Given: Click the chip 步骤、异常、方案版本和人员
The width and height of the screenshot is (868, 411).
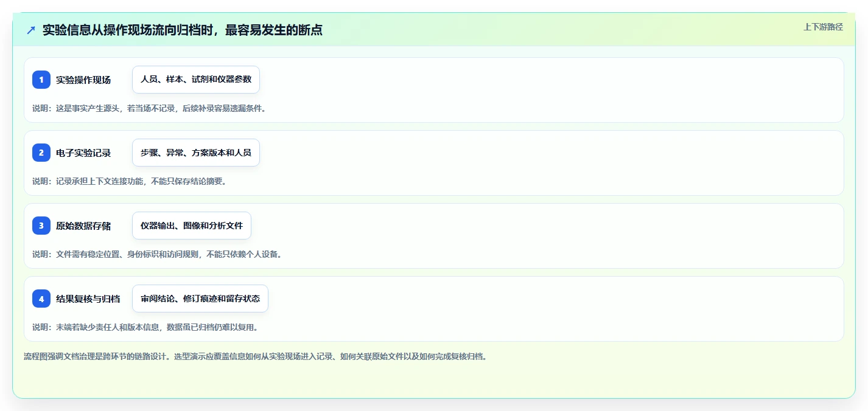Looking at the screenshot, I should [196, 153].
